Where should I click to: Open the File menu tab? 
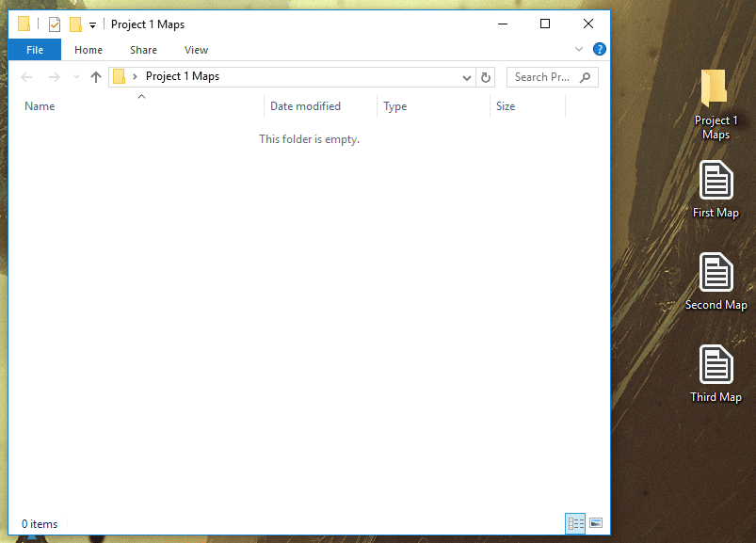click(35, 50)
